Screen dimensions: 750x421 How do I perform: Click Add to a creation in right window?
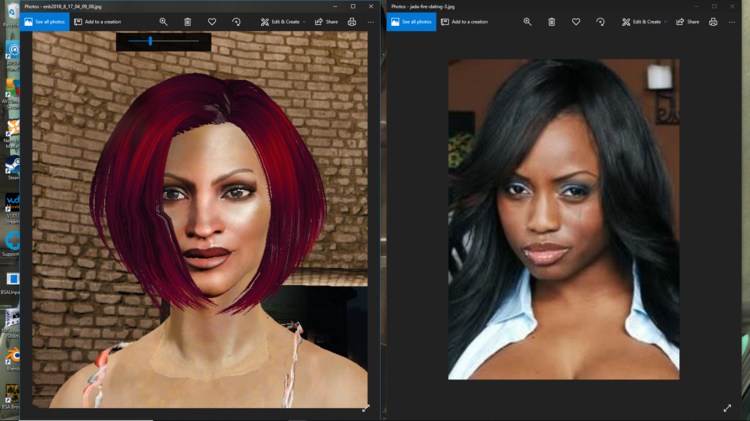[x=464, y=22]
